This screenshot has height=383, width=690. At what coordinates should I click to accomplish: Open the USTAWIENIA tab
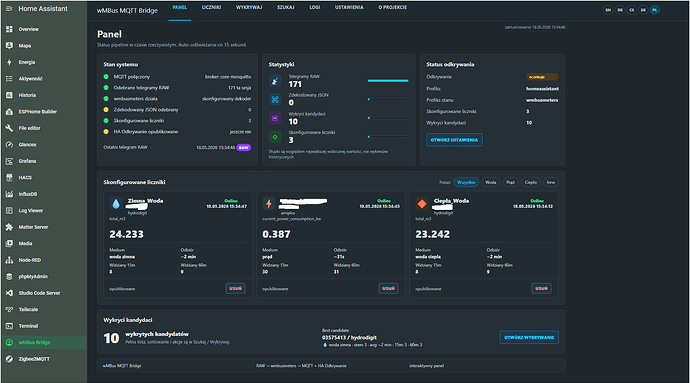[349, 7]
